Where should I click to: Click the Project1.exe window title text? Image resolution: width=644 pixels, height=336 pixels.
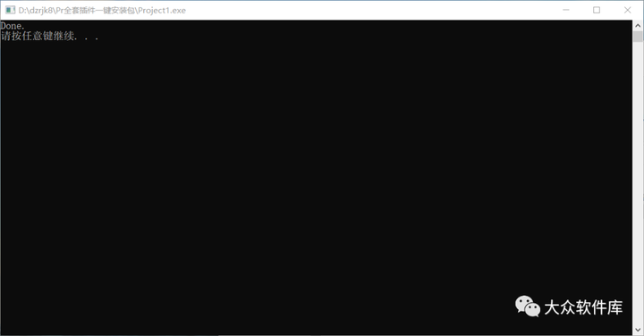pos(102,10)
